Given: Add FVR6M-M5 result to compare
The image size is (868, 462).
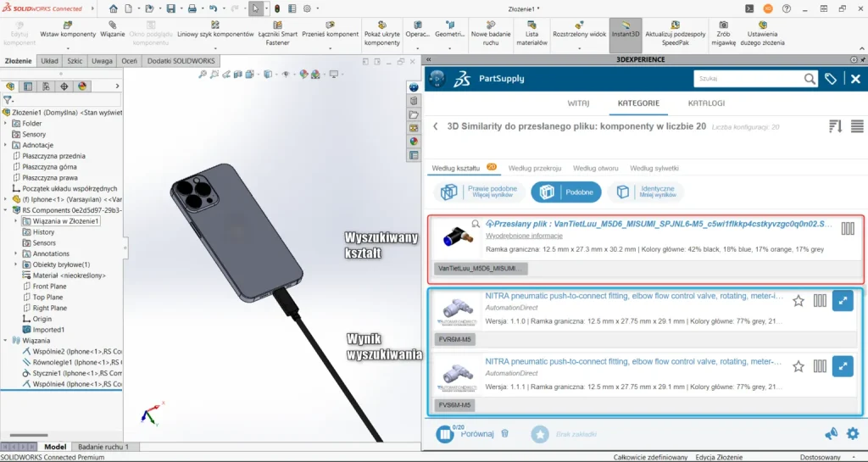Looking at the screenshot, I should 820,301.
